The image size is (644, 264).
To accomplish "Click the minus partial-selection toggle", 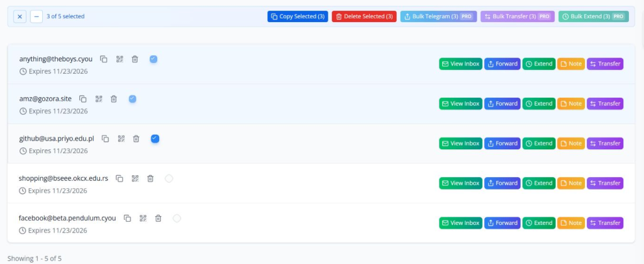I will tap(36, 17).
